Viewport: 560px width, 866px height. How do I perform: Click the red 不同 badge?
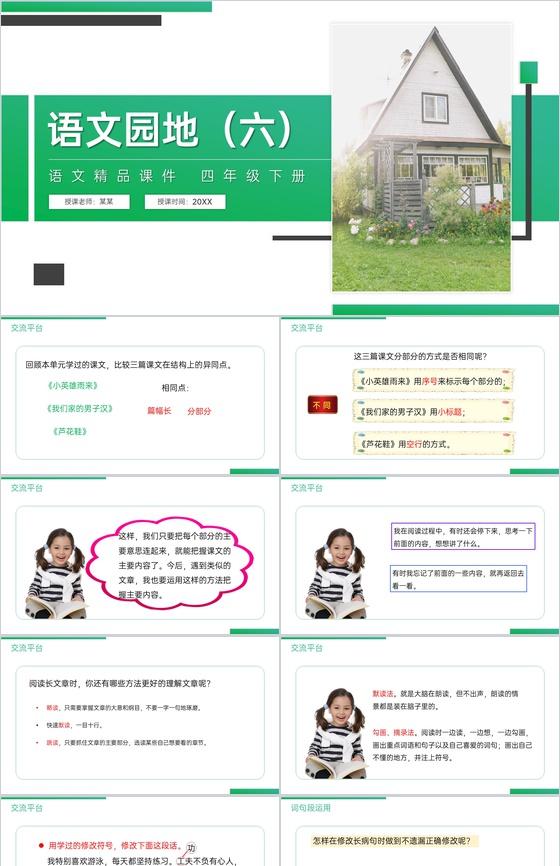[x=322, y=405]
